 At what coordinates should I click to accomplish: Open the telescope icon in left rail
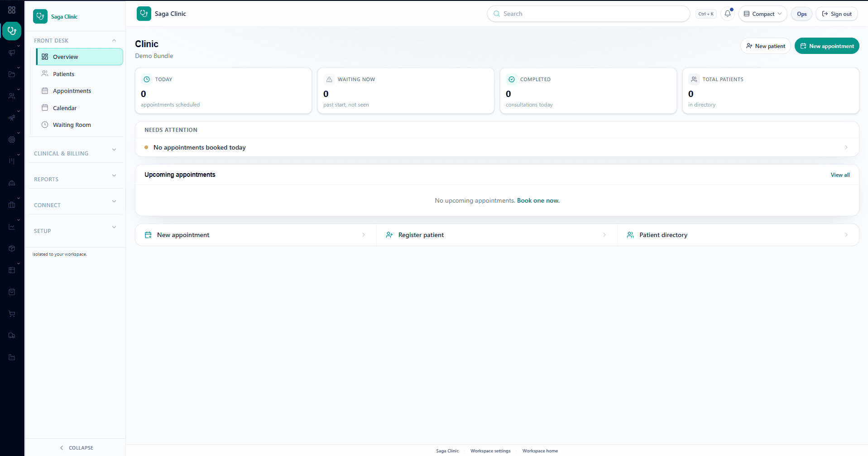click(12, 118)
